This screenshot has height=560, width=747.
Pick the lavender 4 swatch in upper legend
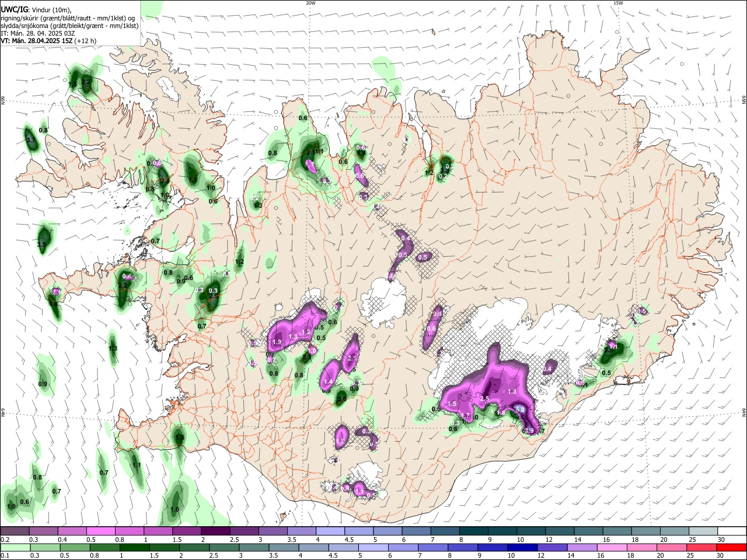click(330, 531)
